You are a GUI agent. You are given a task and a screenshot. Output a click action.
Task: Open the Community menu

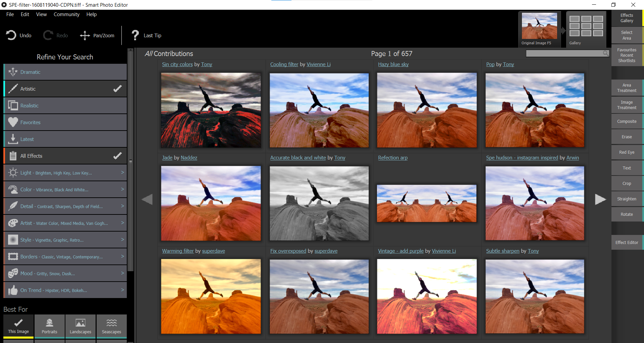pyautogui.click(x=66, y=14)
